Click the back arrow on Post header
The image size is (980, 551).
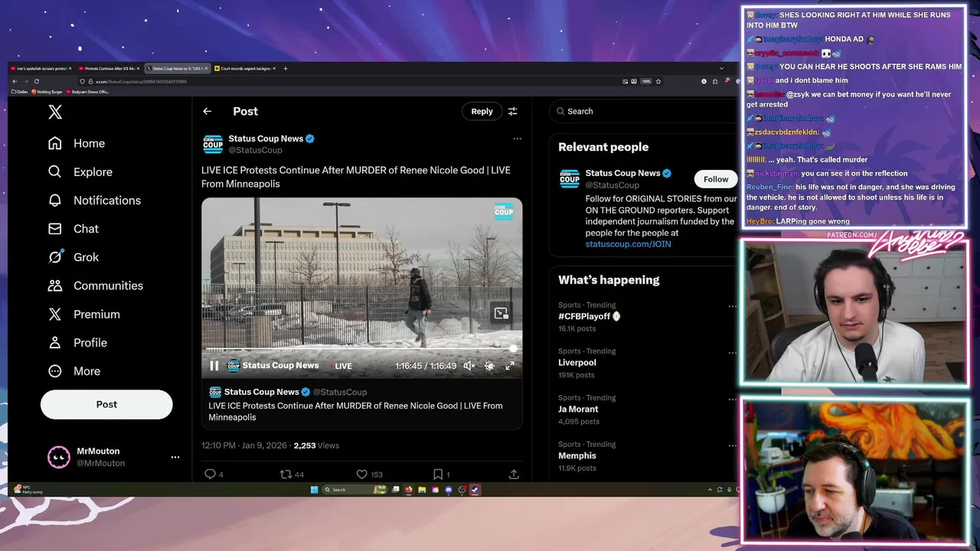[207, 112]
